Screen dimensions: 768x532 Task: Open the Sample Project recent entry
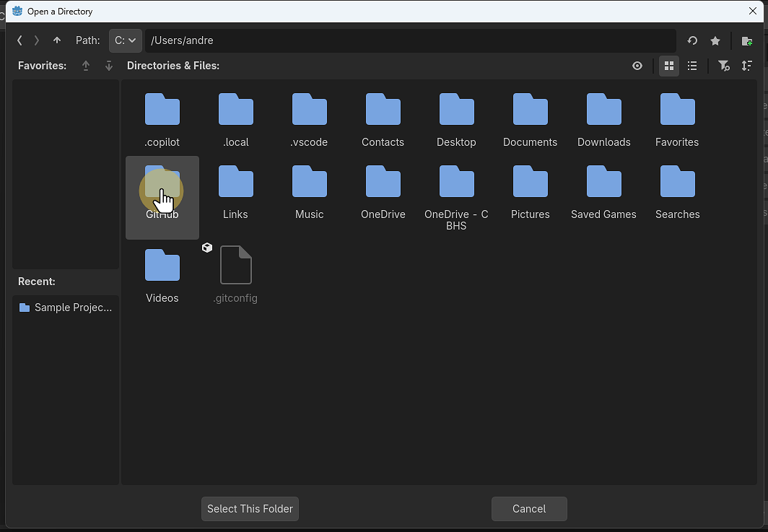tap(66, 307)
